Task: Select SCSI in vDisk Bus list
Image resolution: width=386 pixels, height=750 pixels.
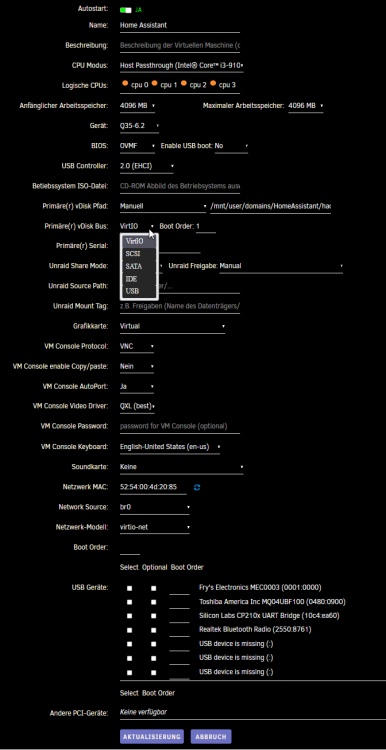Action: point(139,254)
